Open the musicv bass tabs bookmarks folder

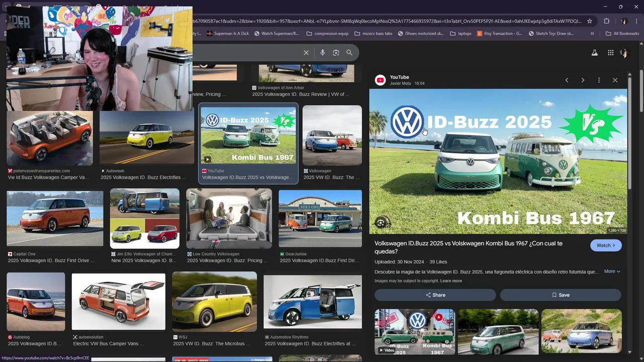coord(373,34)
